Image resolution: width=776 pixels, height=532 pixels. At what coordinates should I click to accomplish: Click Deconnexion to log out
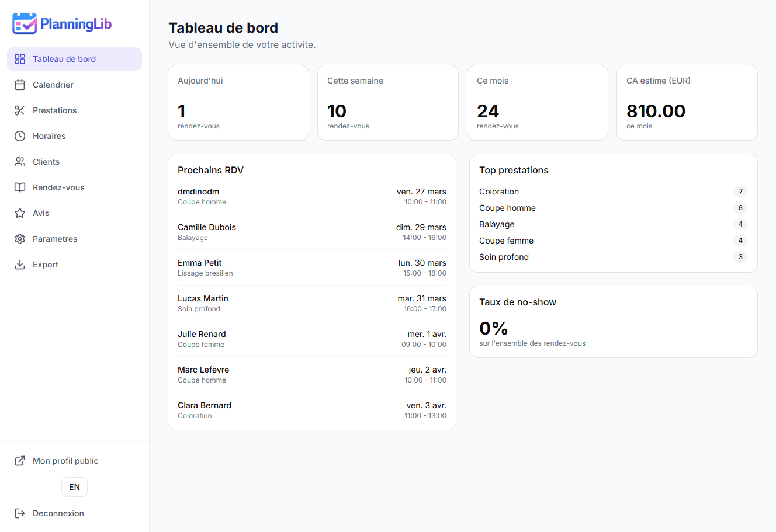coord(58,513)
